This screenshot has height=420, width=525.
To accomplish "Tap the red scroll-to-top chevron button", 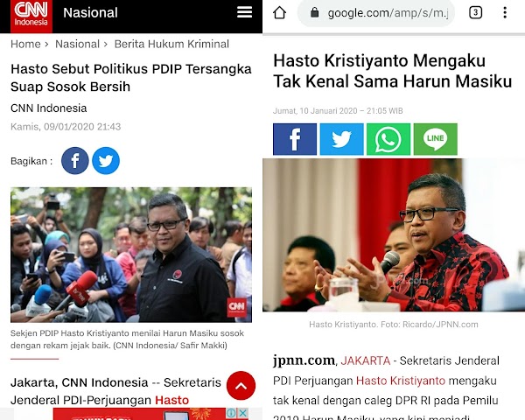I will [241, 386].
